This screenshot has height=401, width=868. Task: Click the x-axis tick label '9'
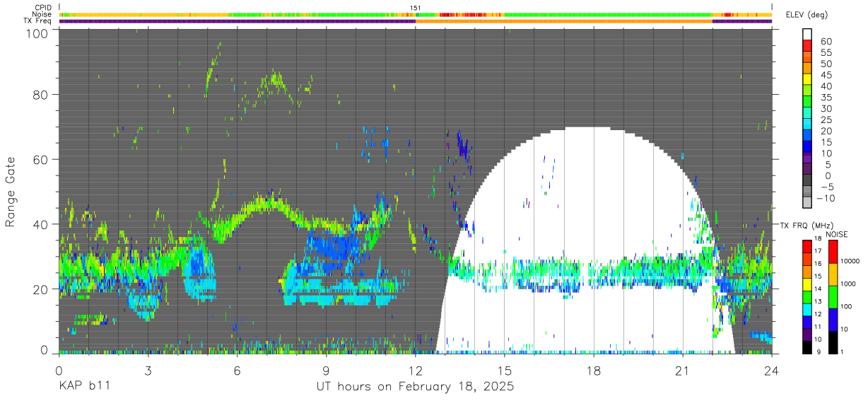[326, 371]
